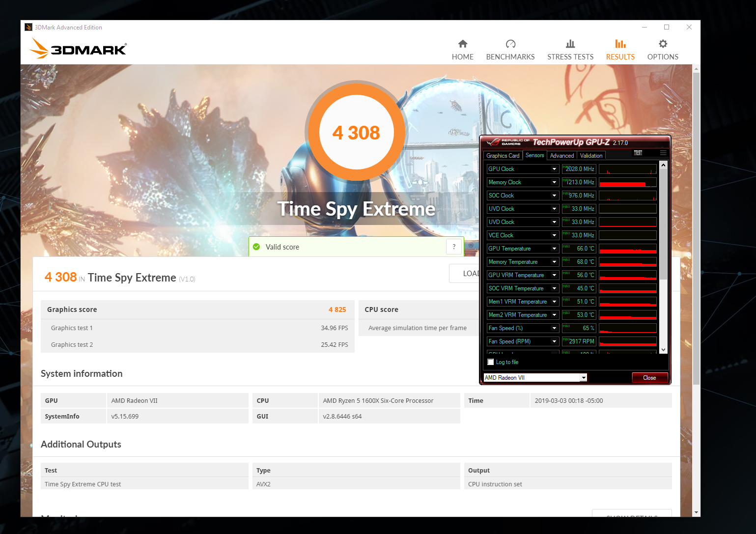Click the GPU-Z sensors scrollbar thumb
This screenshot has height=534, width=756.
pyautogui.click(x=663, y=224)
